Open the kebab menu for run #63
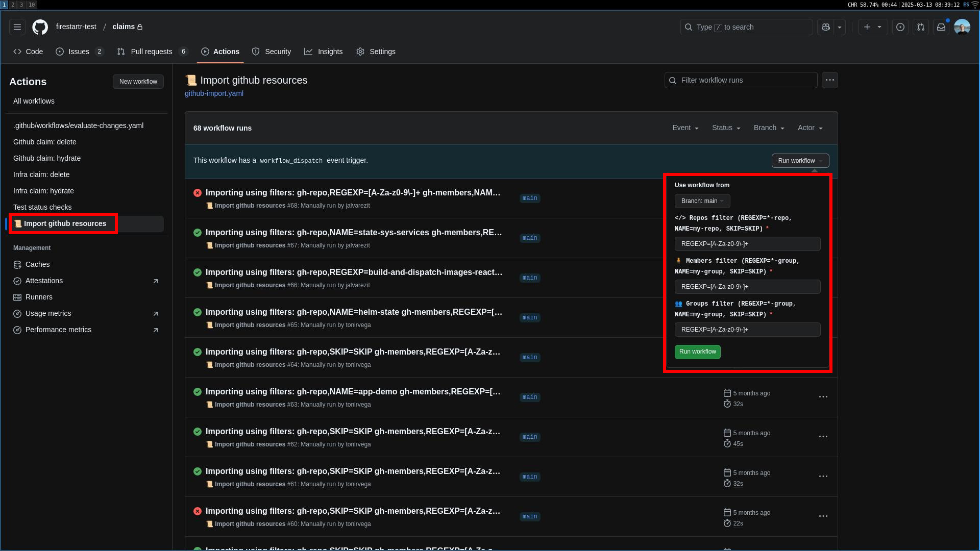980x551 pixels. pos(823,397)
